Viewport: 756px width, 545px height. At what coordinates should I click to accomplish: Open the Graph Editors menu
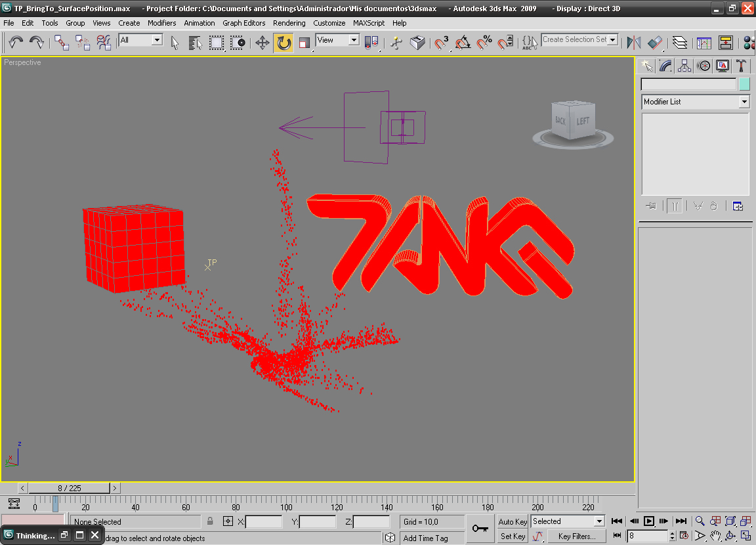click(x=243, y=23)
